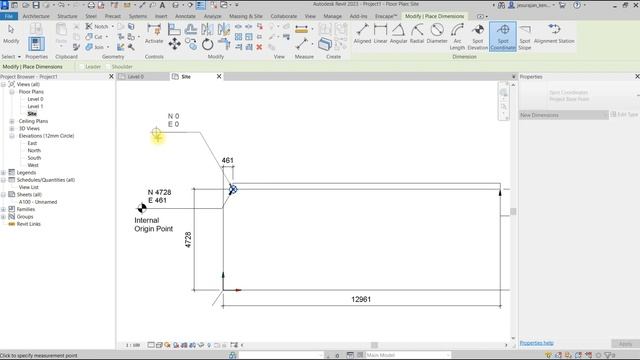This screenshot has width=640, height=360.
Task: Click the Text 'A' icon in quick access toolbar
Action: click(x=162, y=5)
